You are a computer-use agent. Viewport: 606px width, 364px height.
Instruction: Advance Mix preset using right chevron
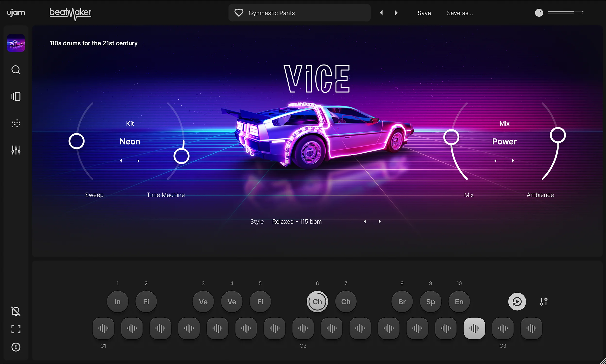513,161
